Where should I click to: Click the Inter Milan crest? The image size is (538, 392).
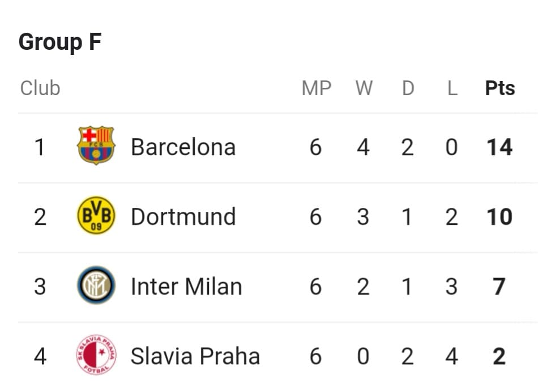tap(96, 285)
